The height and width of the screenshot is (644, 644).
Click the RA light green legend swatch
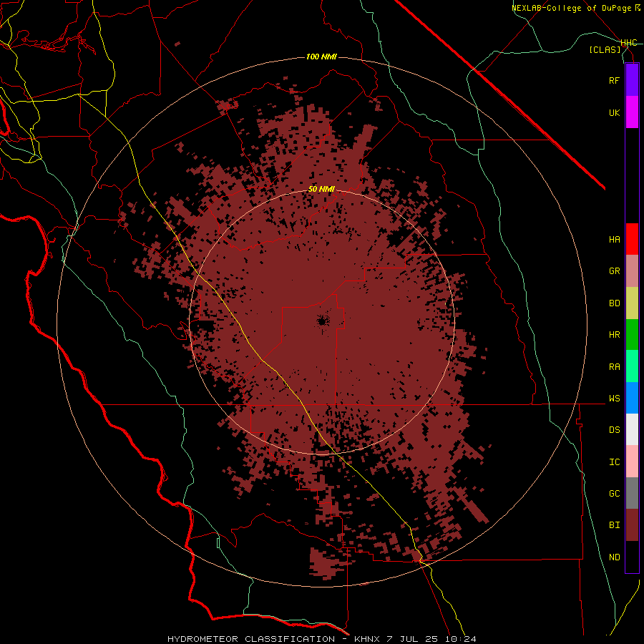coord(632,366)
